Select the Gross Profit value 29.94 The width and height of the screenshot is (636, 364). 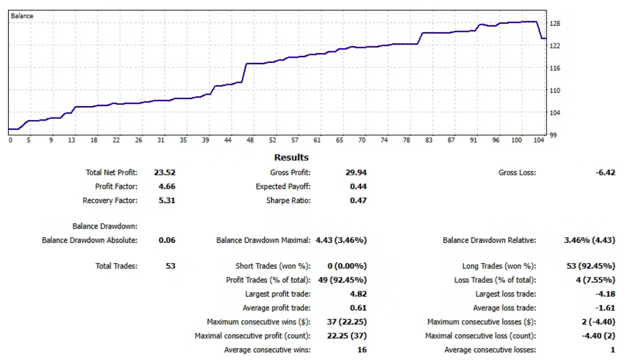[x=356, y=172]
